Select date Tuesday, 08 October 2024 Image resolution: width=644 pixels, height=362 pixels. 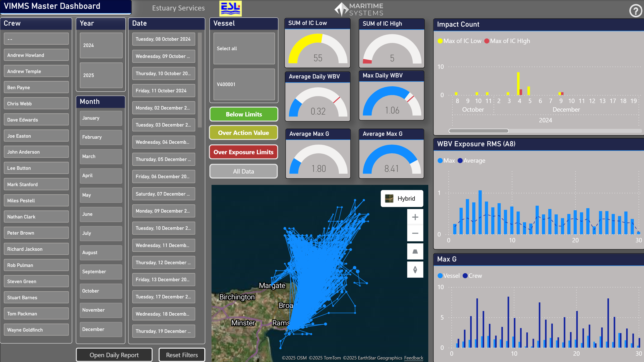click(x=164, y=39)
